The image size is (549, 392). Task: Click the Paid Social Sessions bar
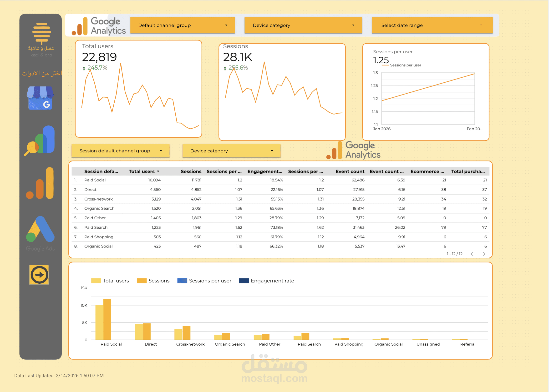coord(107,319)
